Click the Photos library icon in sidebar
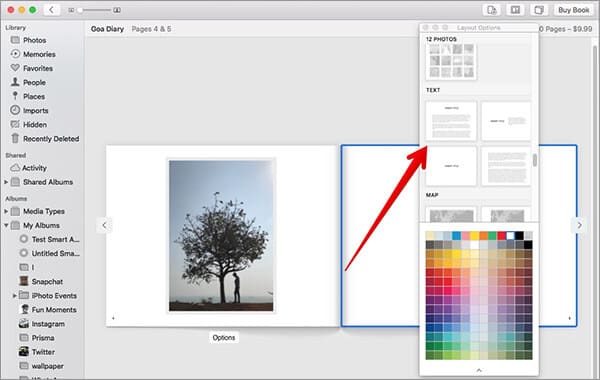Viewport: 600px width, 380px height. (15, 40)
